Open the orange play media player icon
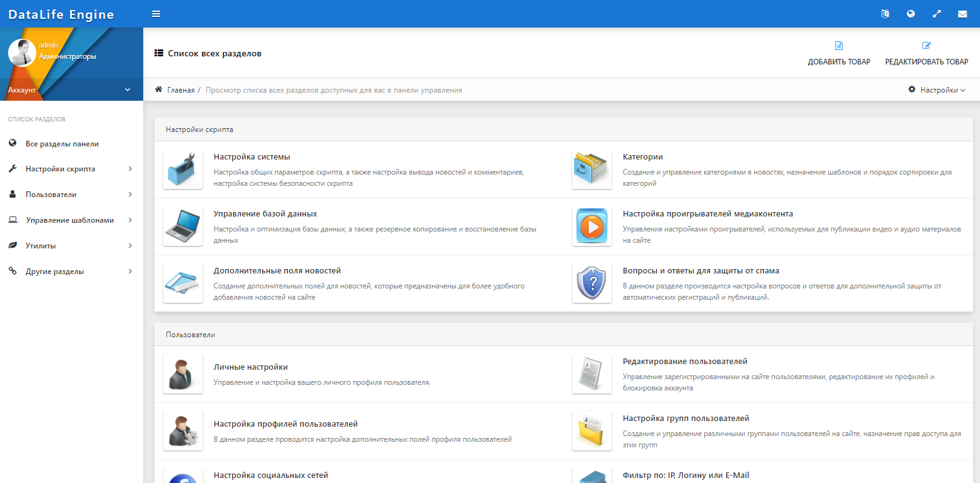The image size is (980, 483). [x=592, y=226]
